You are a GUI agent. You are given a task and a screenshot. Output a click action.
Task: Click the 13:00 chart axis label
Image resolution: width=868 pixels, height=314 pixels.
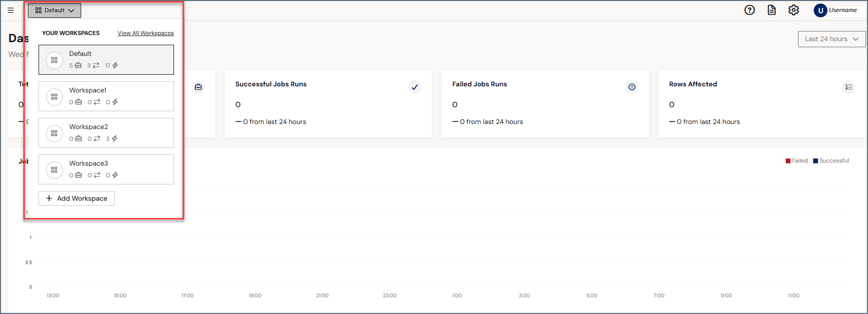point(53,296)
